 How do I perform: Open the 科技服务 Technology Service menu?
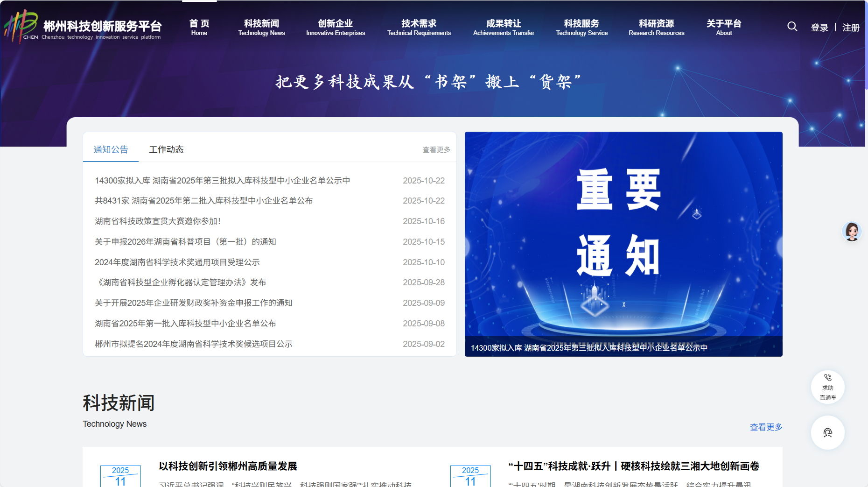[581, 27]
